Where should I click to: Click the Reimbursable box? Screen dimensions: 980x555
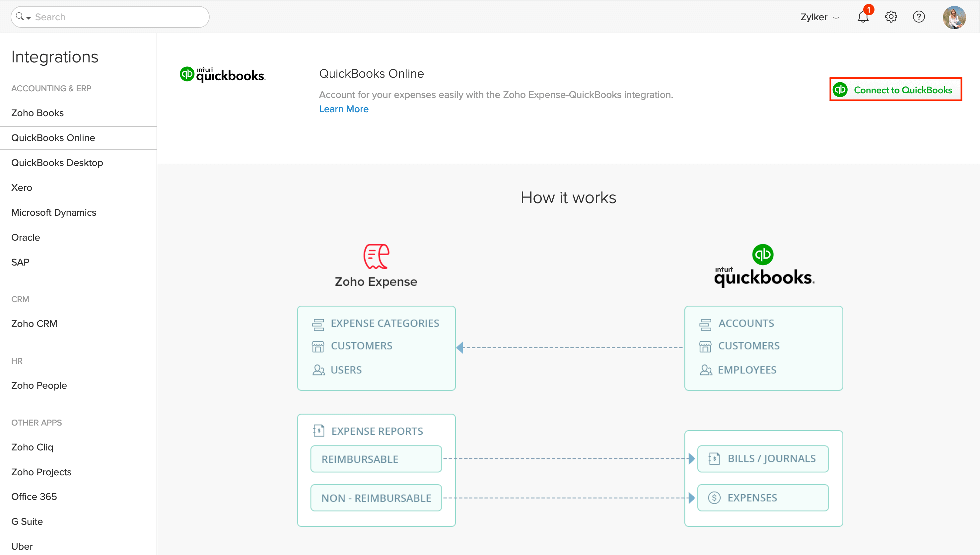click(376, 459)
